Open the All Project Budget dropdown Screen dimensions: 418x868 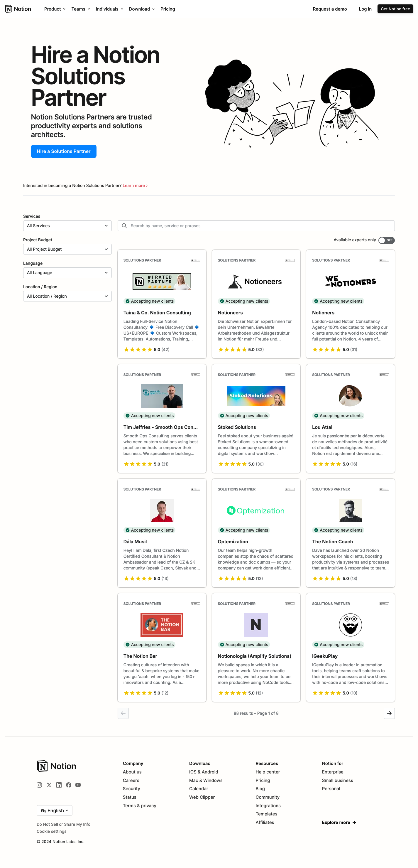67,249
